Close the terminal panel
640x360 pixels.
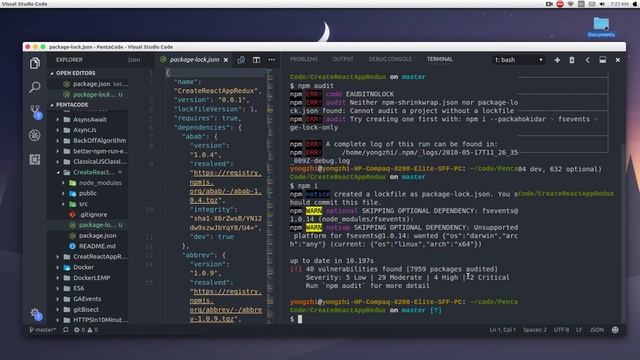[x=618, y=60]
